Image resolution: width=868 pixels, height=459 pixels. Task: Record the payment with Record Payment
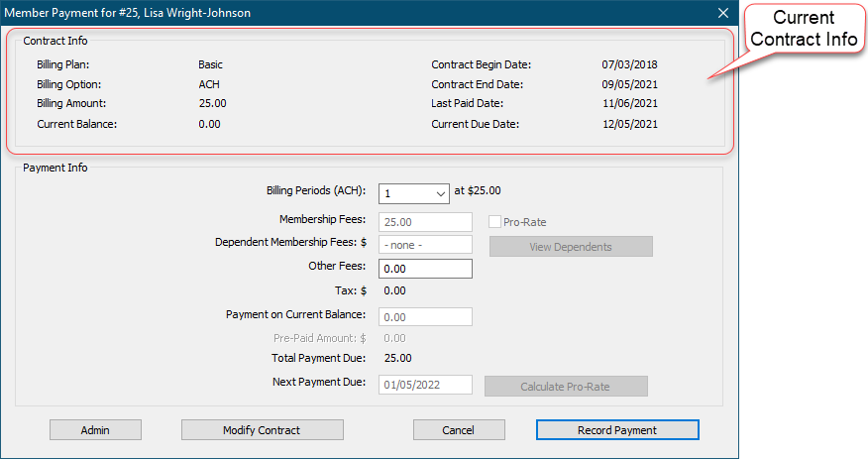coord(616,430)
